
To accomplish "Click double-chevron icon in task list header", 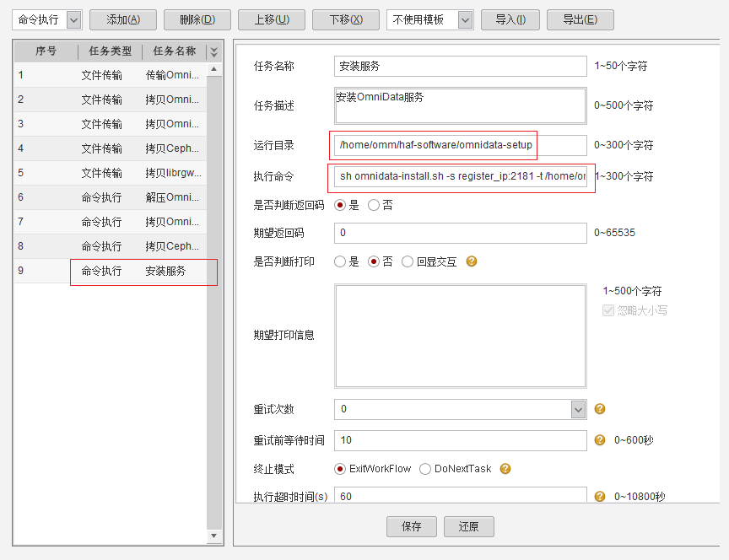I will [213, 51].
